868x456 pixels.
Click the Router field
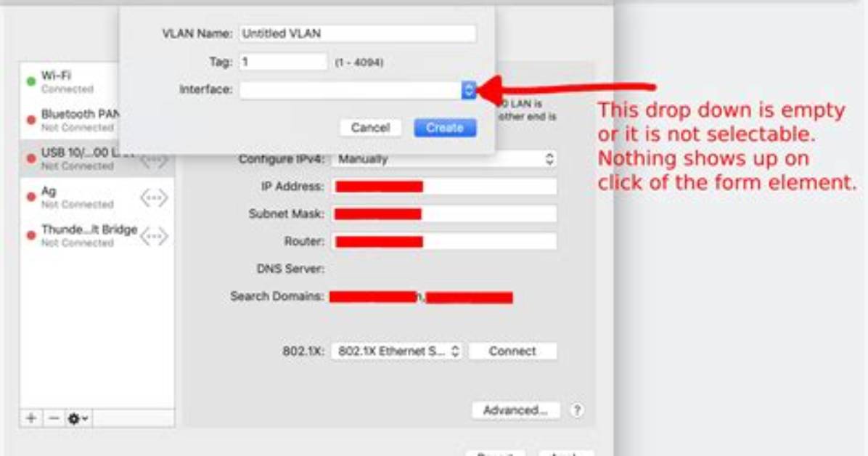coord(444,242)
